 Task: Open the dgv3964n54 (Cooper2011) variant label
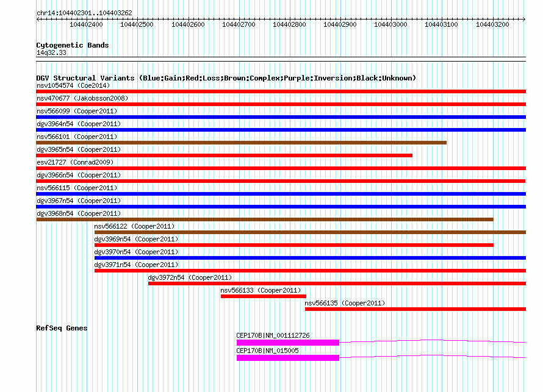coord(79,124)
